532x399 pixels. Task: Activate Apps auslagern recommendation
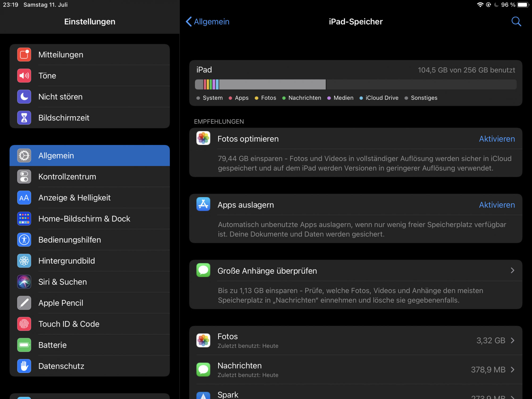497,205
